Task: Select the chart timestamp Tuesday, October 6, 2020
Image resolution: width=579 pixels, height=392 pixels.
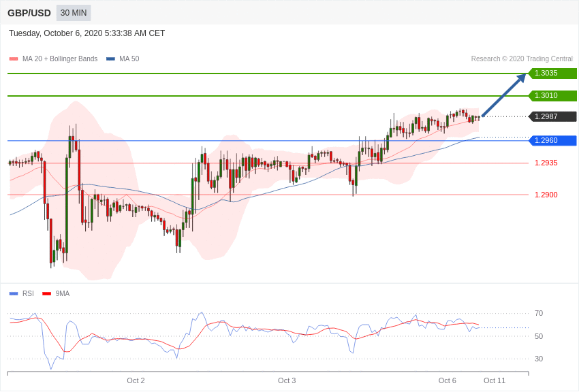Action: click(x=87, y=33)
